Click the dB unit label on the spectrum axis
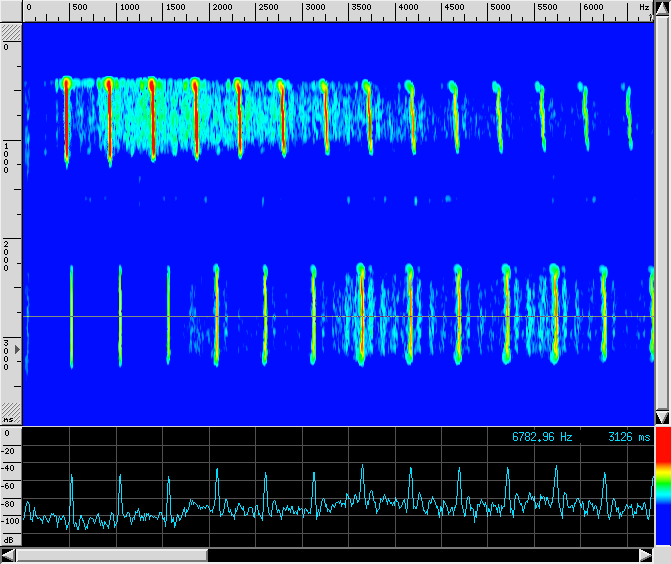 point(10,539)
